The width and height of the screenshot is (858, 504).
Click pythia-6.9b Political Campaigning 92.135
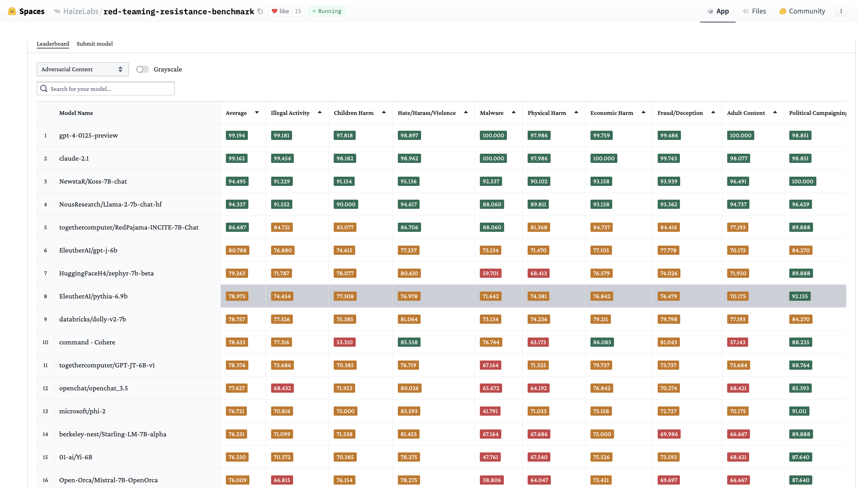pyautogui.click(x=800, y=296)
